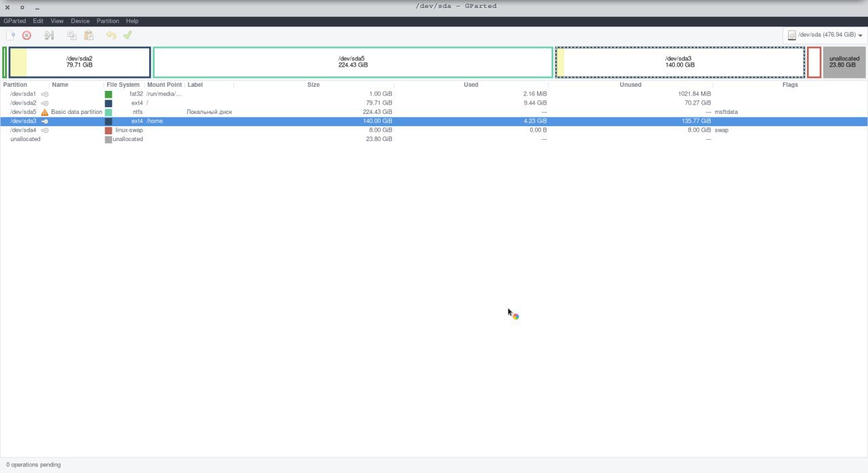Click the /run/media/… mount point cell
Screen dimensions: 868x473
(164, 94)
